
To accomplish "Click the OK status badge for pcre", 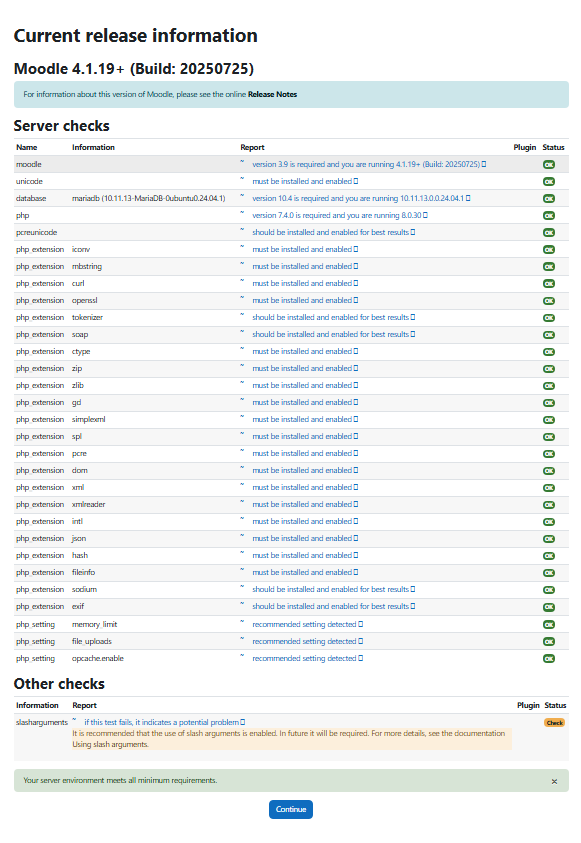I will point(549,454).
